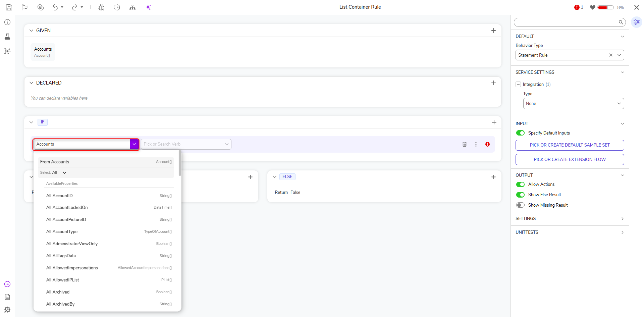Viewport: 644px width, 317px height.
Task: Close the List Container Rule designer
Action: tap(637, 7)
